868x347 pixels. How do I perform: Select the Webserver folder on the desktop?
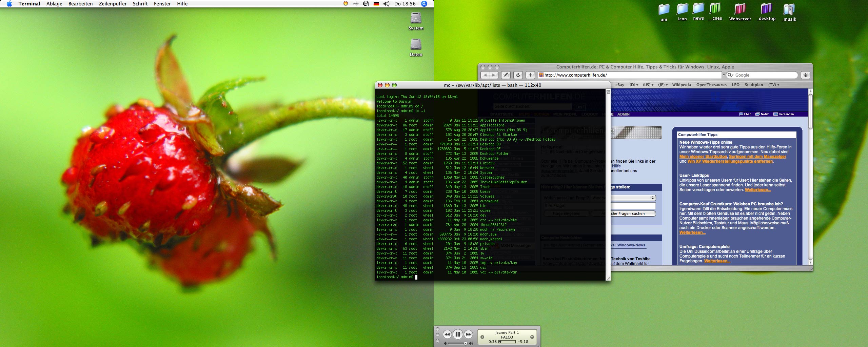[x=740, y=12]
